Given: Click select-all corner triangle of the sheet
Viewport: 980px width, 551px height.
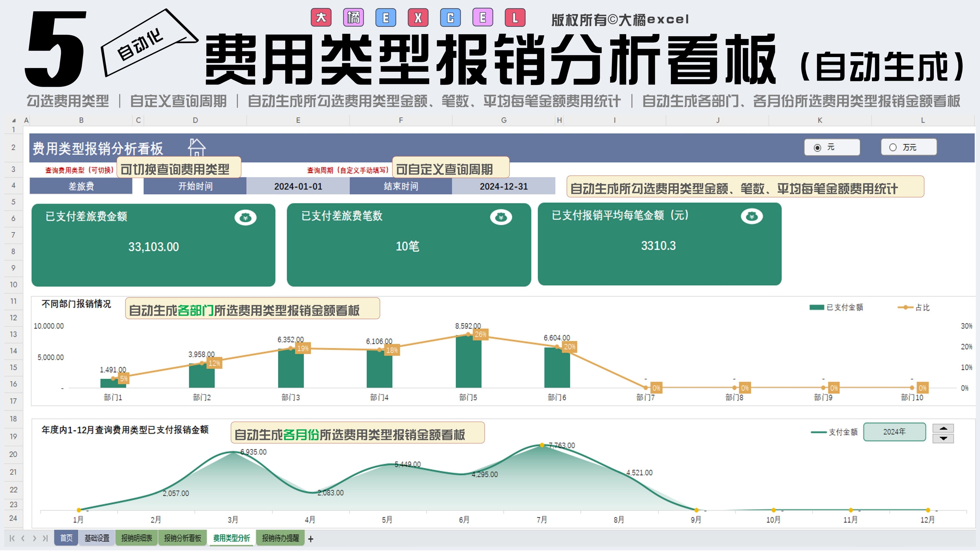Looking at the screenshot, I should (x=14, y=121).
